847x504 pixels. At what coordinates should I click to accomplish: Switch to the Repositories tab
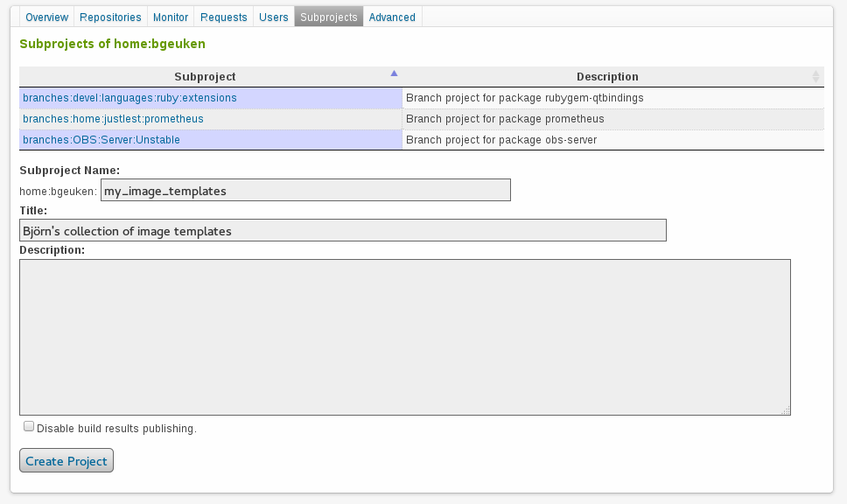click(110, 17)
